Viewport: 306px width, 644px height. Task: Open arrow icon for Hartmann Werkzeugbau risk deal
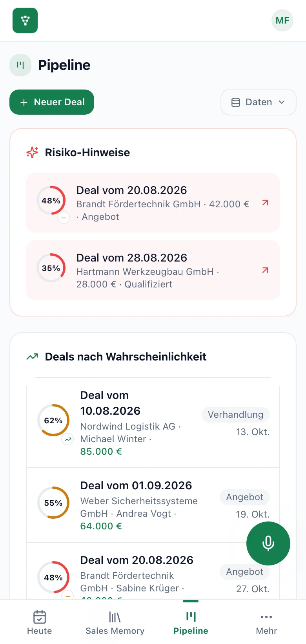(x=265, y=270)
